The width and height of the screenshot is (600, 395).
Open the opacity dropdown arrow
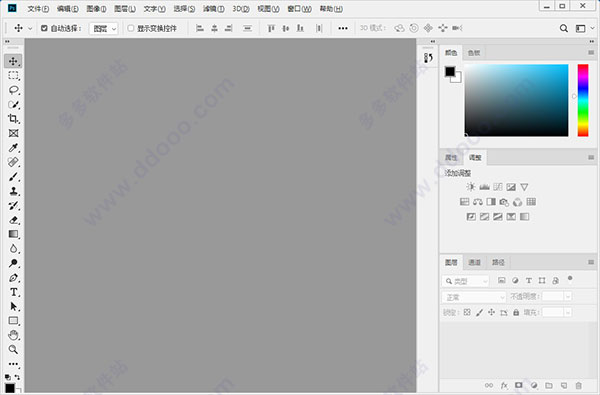pyautogui.click(x=568, y=297)
